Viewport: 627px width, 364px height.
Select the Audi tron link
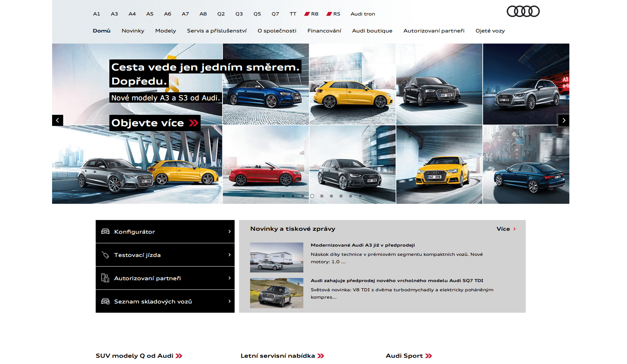coord(363,14)
